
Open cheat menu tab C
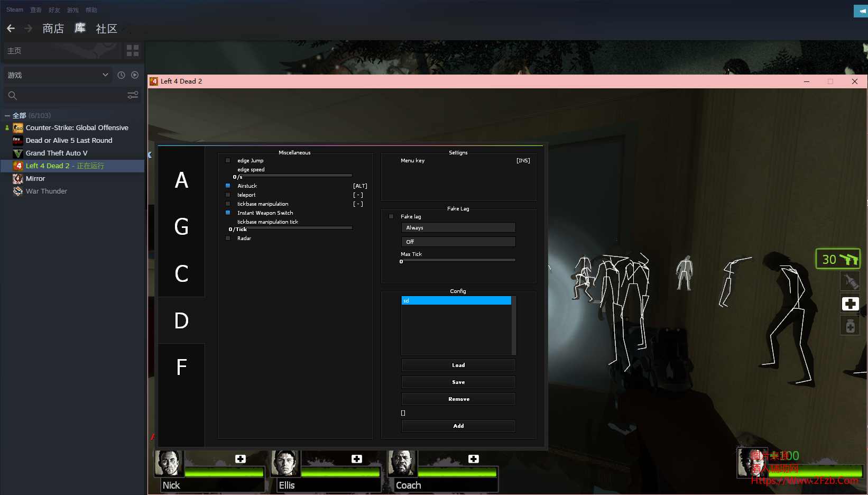click(x=181, y=273)
